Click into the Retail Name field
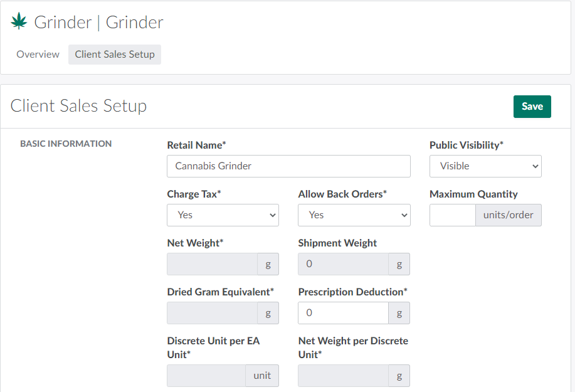 pos(288,166)
